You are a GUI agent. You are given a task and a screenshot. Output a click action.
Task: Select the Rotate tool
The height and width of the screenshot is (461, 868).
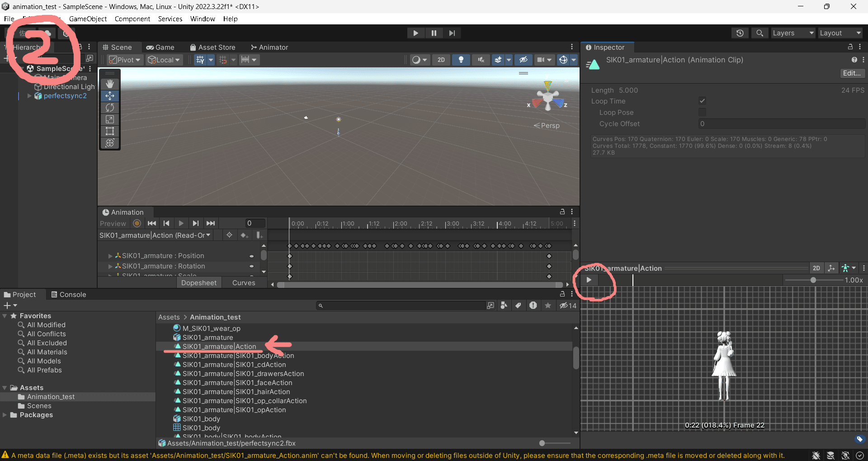[109, 108]
